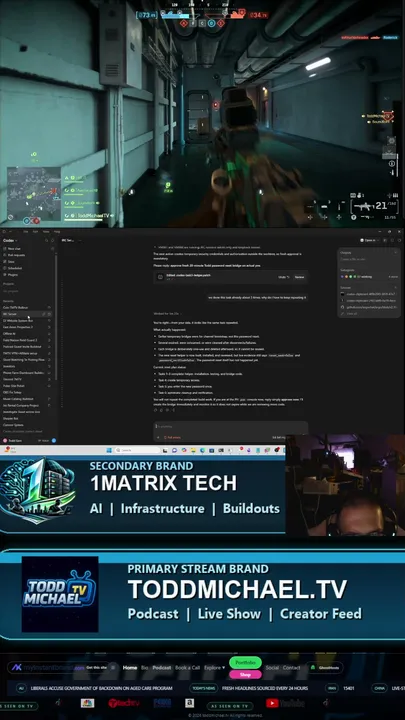Click the blue circle icon at sidebar bottom
Image resolution: width=405 pixels, height=720 pixels.
click(54, 440)
